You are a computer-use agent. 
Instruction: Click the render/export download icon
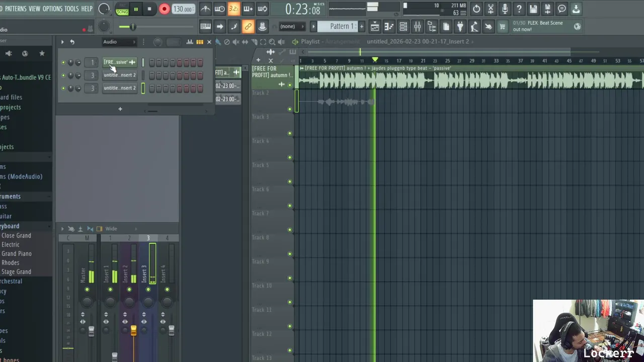pos(576,9)
